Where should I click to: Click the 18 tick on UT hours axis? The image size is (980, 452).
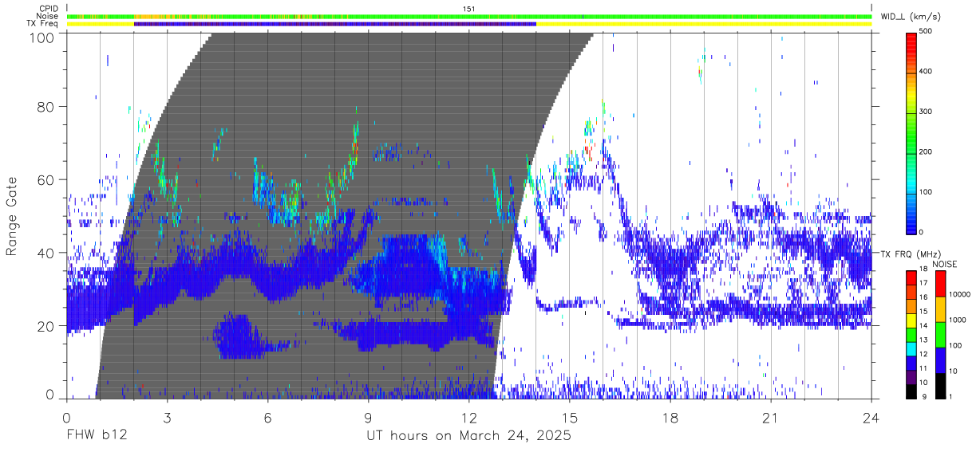(x=670, y=418)
